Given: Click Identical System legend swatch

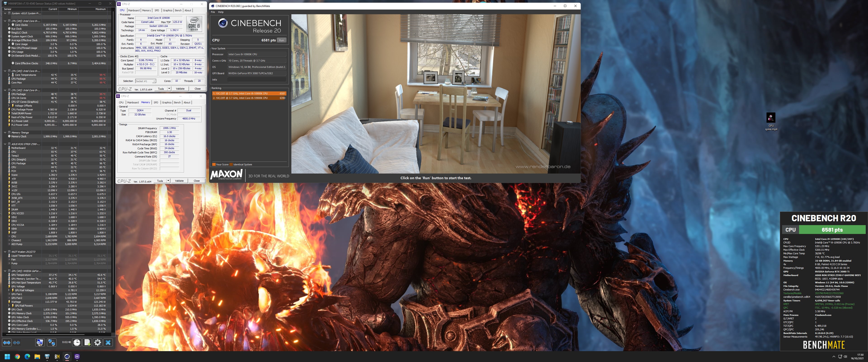Looking at the screenshot, I should (x=231, y=165).
